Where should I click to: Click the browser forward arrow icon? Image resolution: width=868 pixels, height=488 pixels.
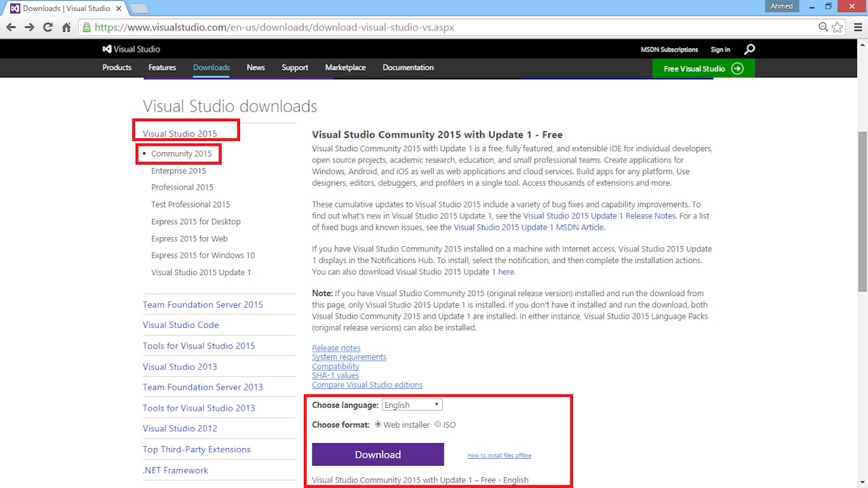(x=29, y=28)
